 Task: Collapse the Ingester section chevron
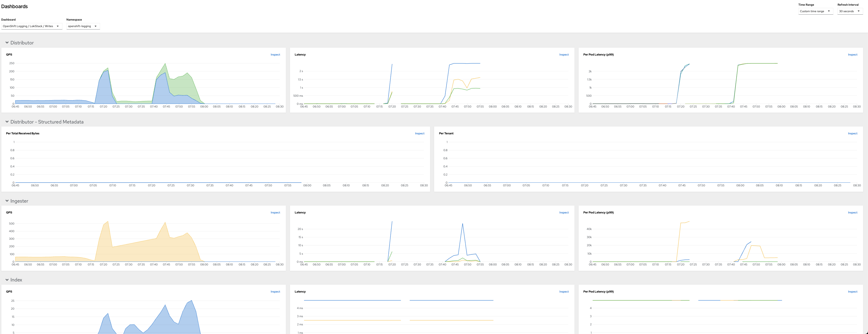pyautogui.click(x=7, y=201)
